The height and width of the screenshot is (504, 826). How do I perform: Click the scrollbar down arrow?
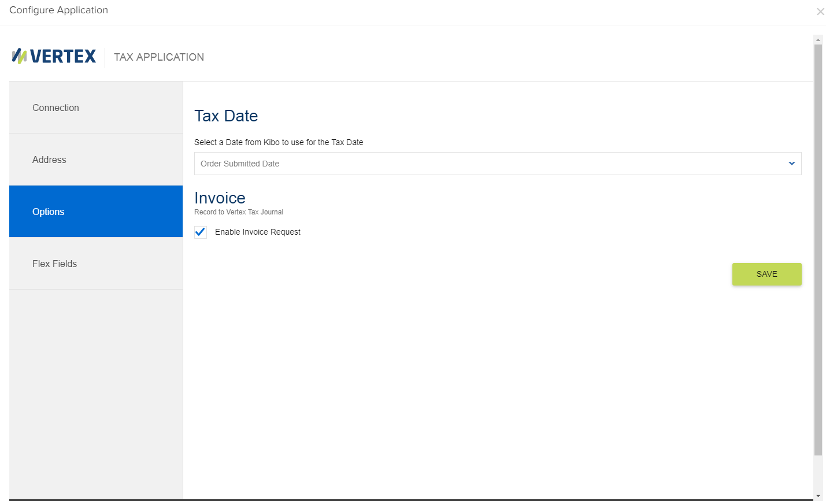point(818,495)
